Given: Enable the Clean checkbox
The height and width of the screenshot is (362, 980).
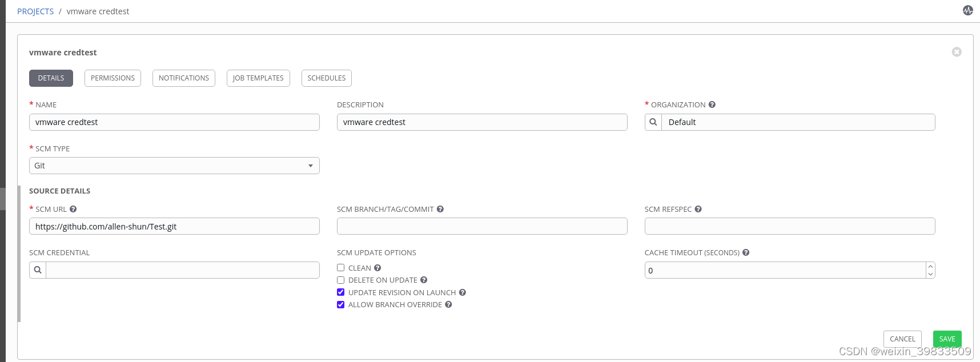Looking at the screenshot, I should pyautogui.click(x=341, y=268).
